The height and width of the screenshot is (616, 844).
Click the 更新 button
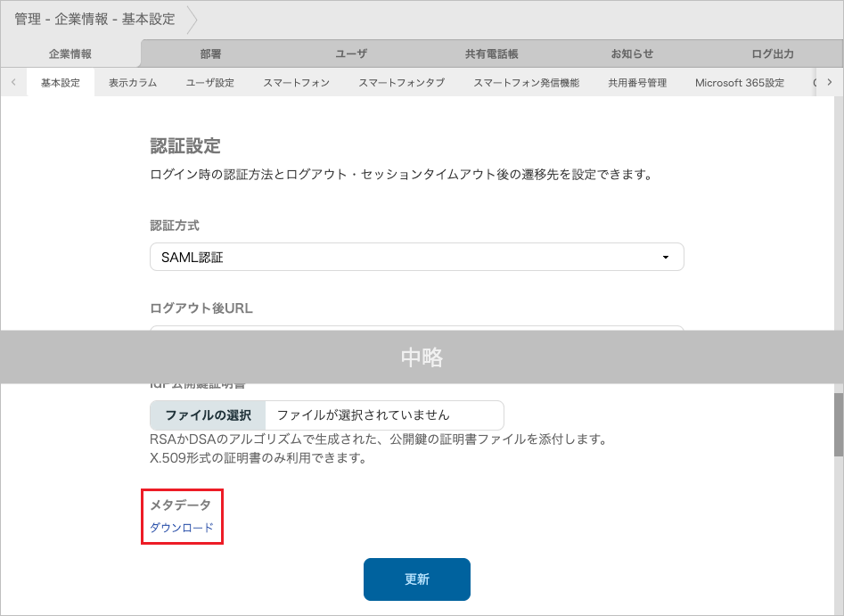click(x=416, y=579)
